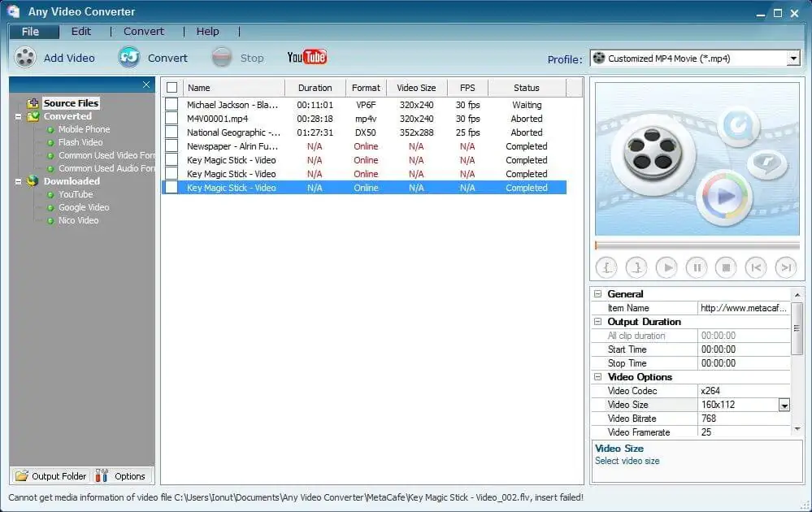Play the preview video
The width and height of the screenshot is (812, 512).
(x=667, y=267)
